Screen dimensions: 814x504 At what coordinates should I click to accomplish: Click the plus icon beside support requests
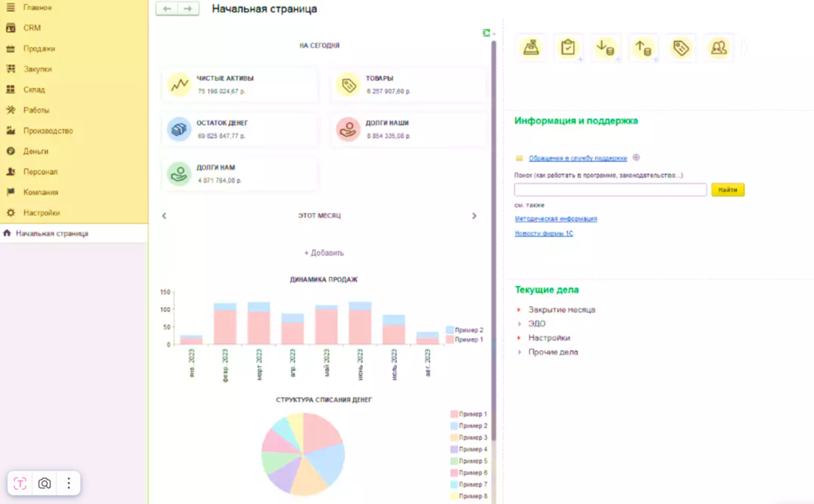[x=636, y=158]
